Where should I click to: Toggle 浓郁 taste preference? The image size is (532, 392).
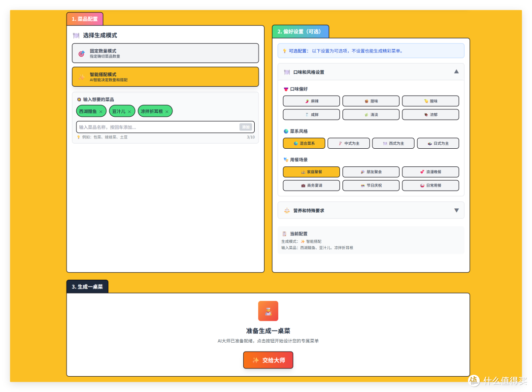[431, 115]
